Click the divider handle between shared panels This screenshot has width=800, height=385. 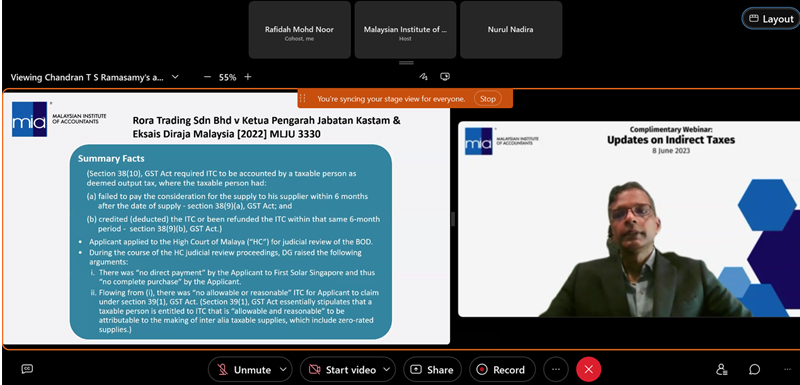tap(453, 219)
